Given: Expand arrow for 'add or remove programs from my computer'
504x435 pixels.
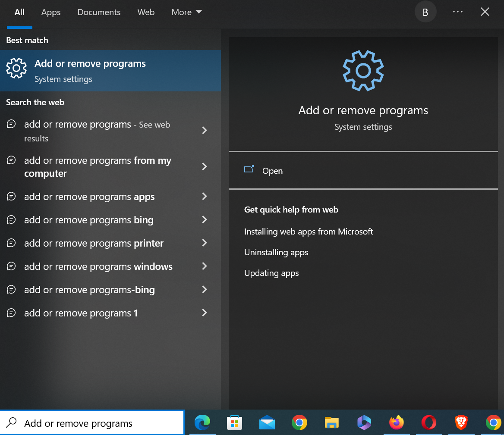Looking at the screenshot, I should point(205,166).
